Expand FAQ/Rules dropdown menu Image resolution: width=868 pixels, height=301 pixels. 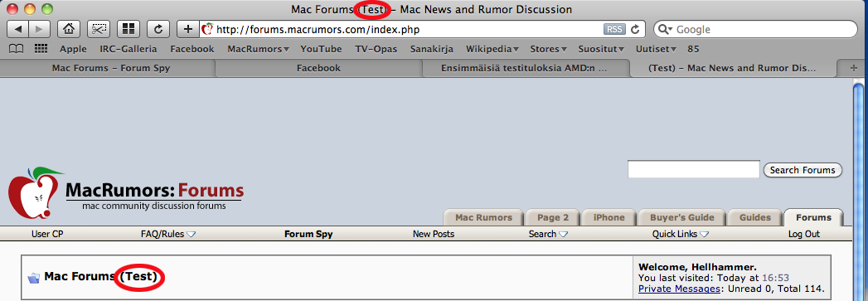click(x=168, y=234)
